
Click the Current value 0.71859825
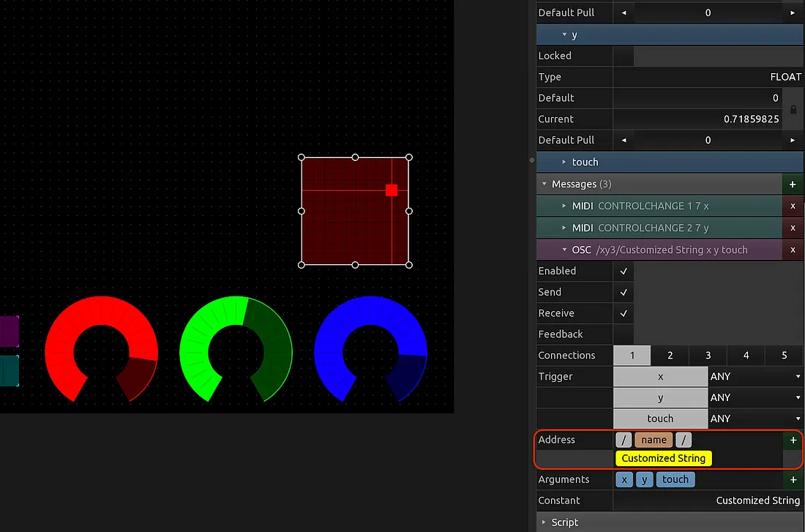click(x=697, y=119)
